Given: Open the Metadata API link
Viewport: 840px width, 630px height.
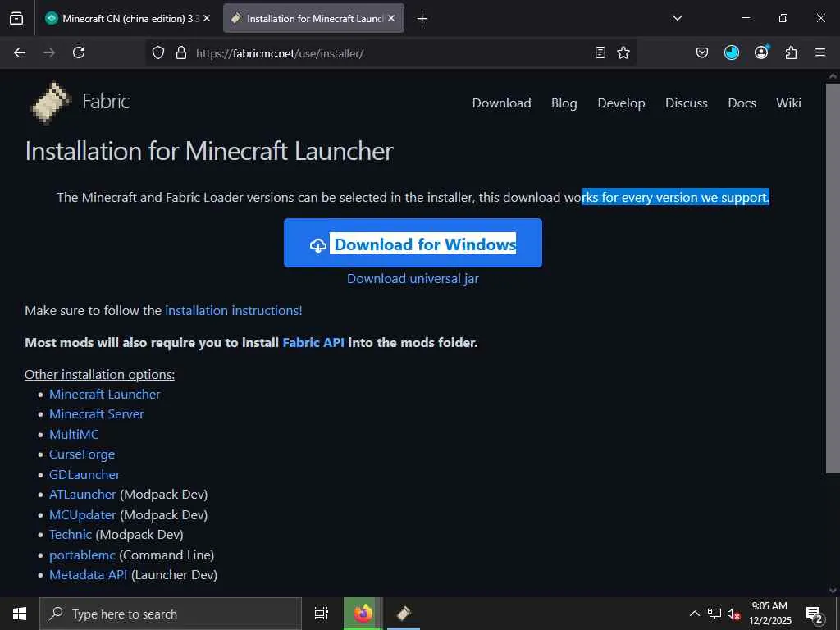Looking at the screenshot, I should [x=89, y=575].
